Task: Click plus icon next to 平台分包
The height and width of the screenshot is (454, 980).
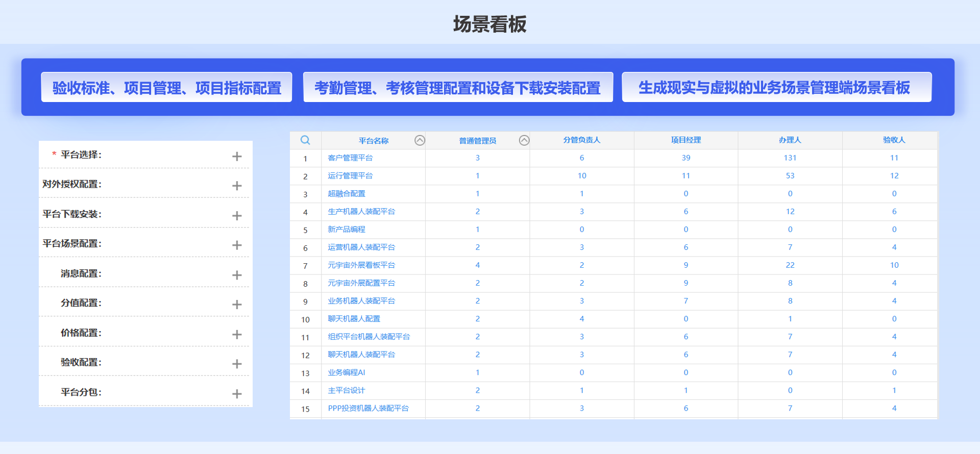Action: [x=237, y=394]
